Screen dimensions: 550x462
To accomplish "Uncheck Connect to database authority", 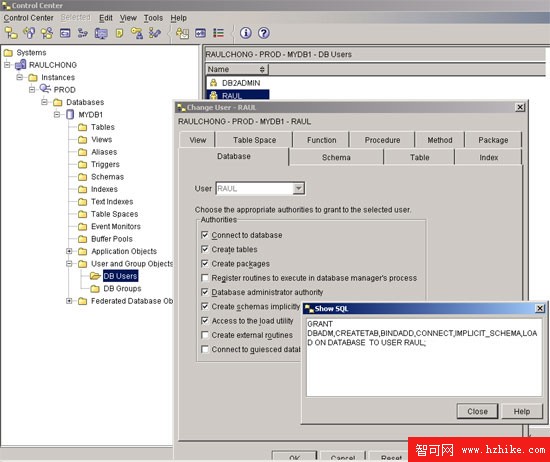I will [x=205, y=235].
